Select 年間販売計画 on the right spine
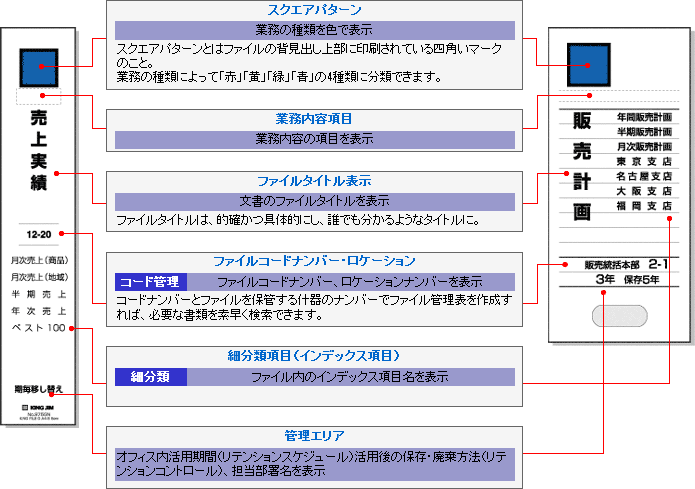Viewport: 695px width, 489px height. (x=644, y=117)
